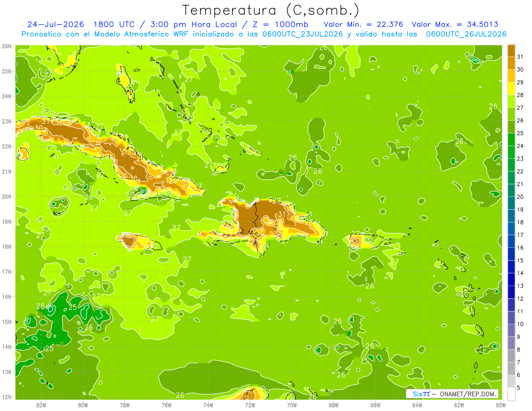532x411 pixels.
Task: Click legend value 17 on the color scale
Action: click(x=520, y=235)
